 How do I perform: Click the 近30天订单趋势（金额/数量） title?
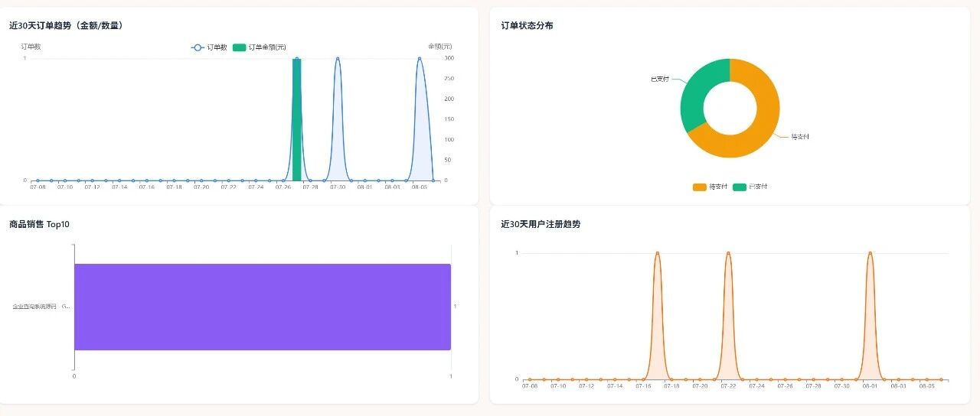pos(67,25)
